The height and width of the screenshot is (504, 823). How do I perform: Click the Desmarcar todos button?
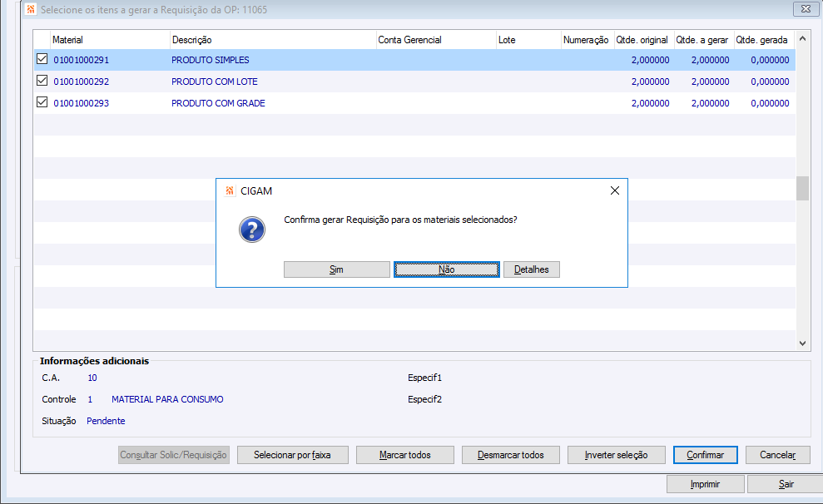[510, 455]
